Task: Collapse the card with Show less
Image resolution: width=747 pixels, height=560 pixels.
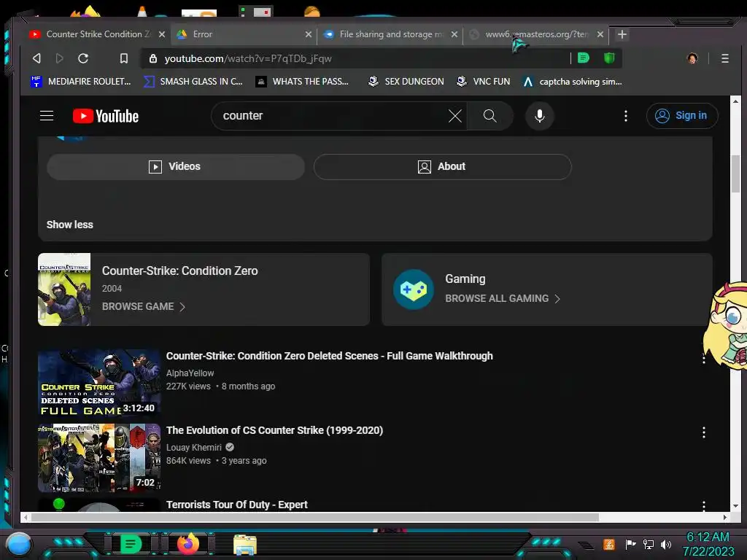Action: 69,225
